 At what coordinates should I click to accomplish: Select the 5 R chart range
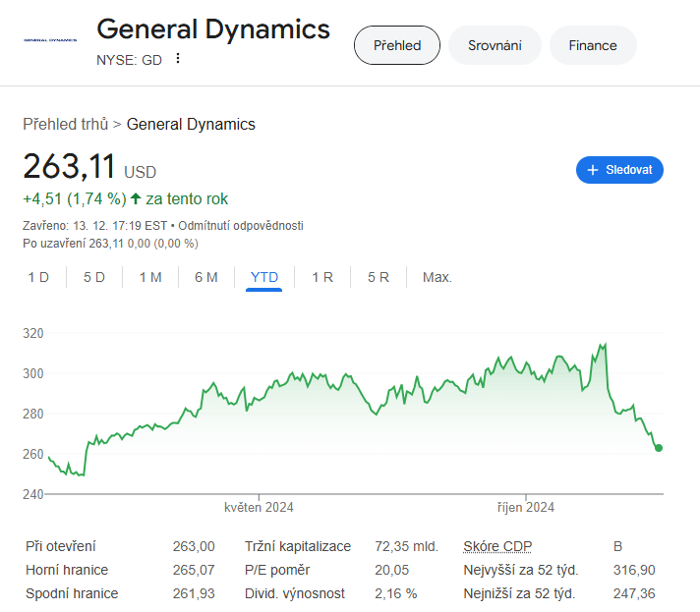coord(379,277)
